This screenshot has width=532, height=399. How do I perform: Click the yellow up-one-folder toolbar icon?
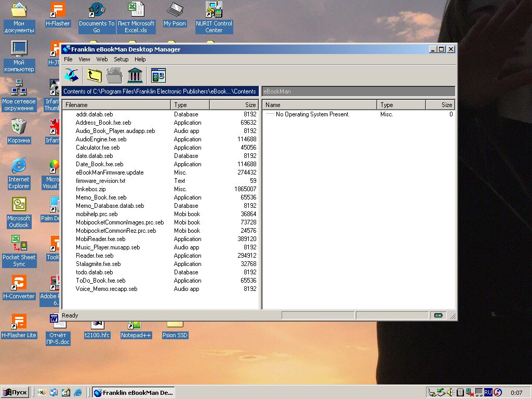tap(94, 75)
